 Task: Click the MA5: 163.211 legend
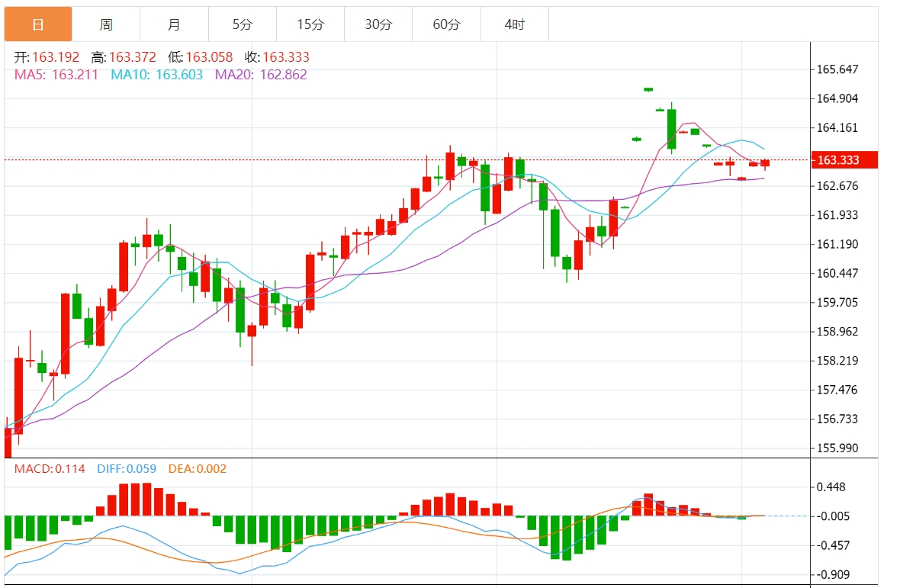click(x=56, y=76)
